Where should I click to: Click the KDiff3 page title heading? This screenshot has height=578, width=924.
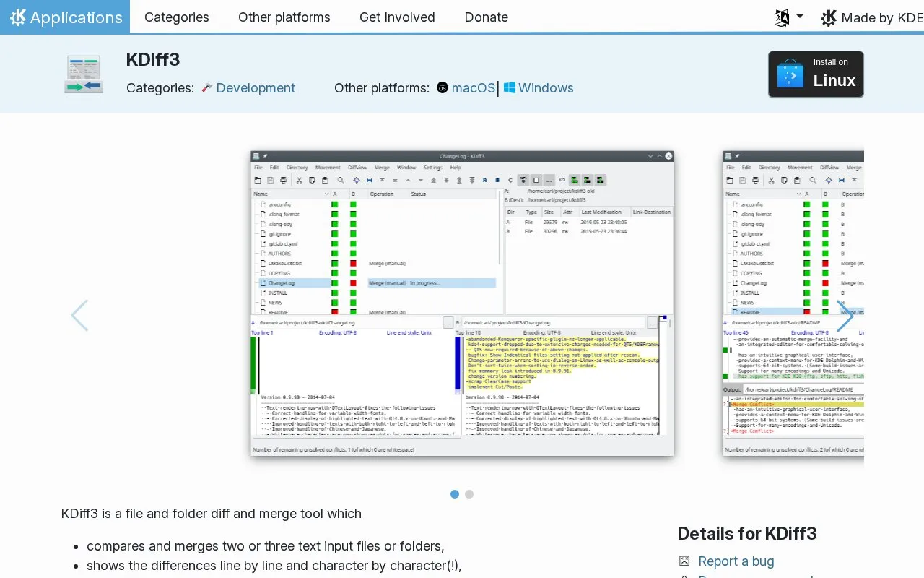tap(153, 59)
